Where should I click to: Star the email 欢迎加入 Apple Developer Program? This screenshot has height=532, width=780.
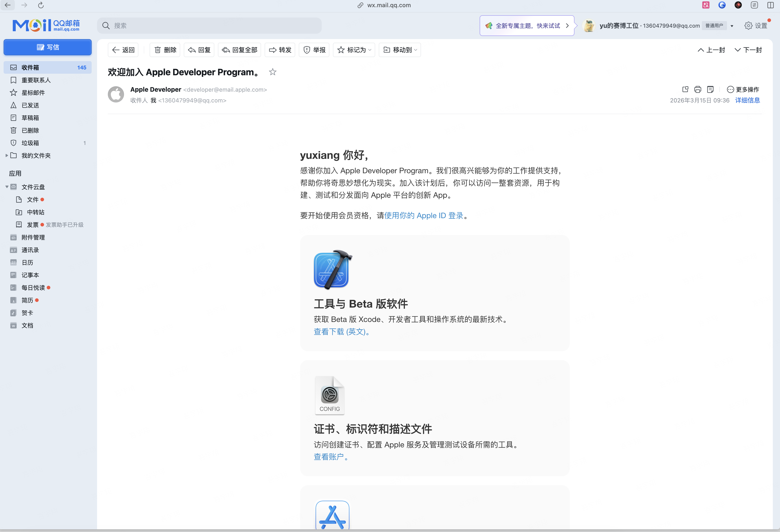pos(273,71)
